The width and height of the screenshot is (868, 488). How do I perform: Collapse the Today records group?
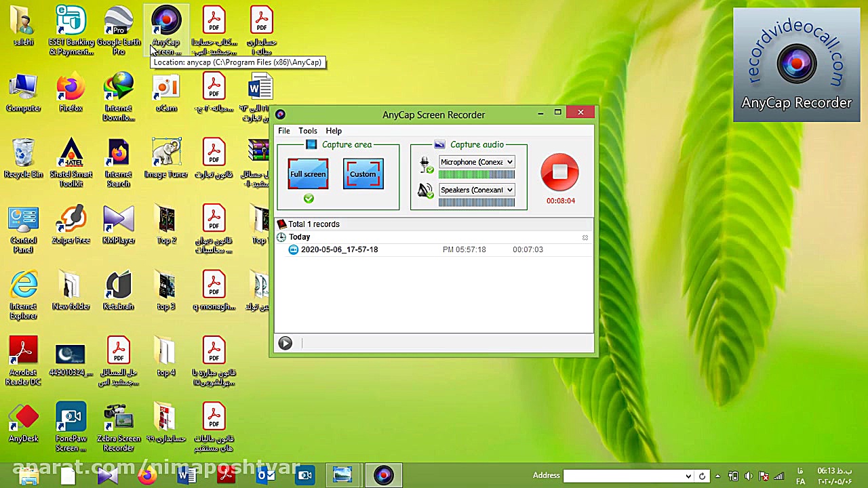coord(585,237)
